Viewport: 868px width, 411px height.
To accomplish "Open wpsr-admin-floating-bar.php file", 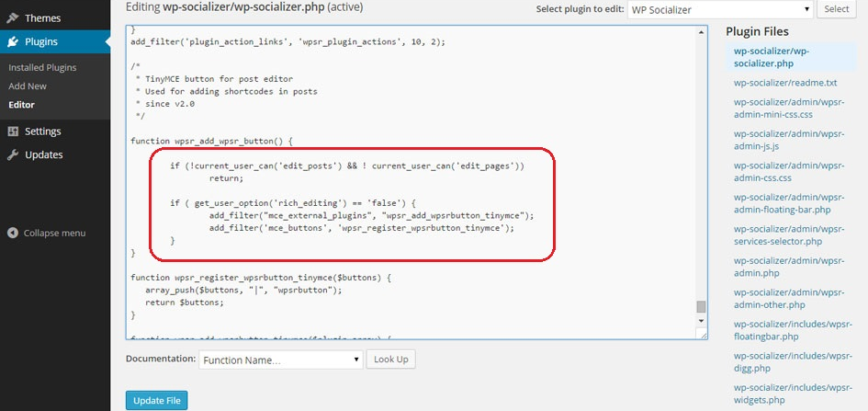I will pyautogui.click(x=789, y=203).
